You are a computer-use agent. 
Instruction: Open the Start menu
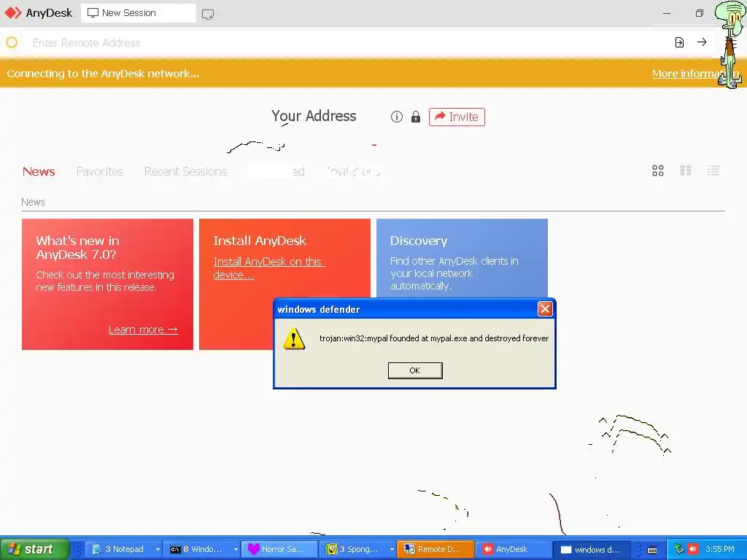[35, 549]
